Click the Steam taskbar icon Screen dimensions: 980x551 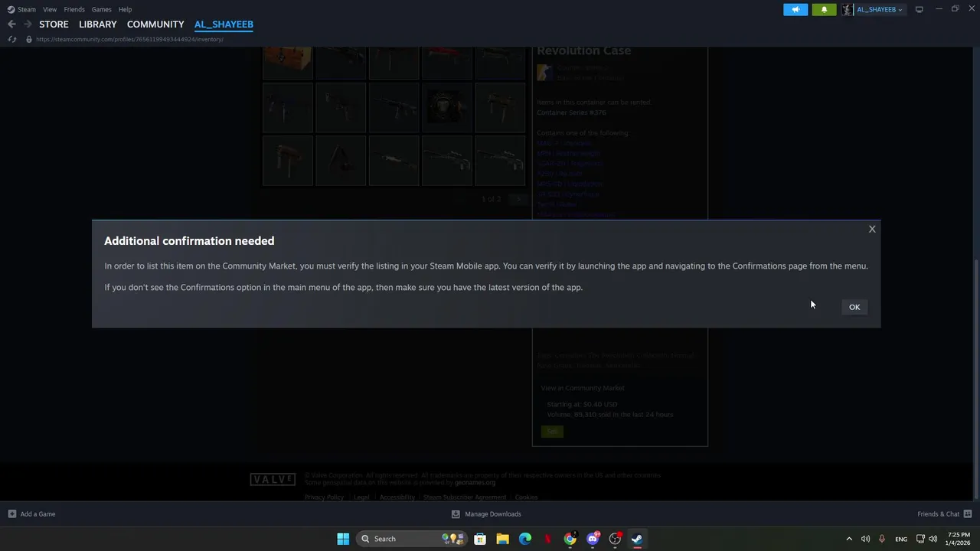637,539
